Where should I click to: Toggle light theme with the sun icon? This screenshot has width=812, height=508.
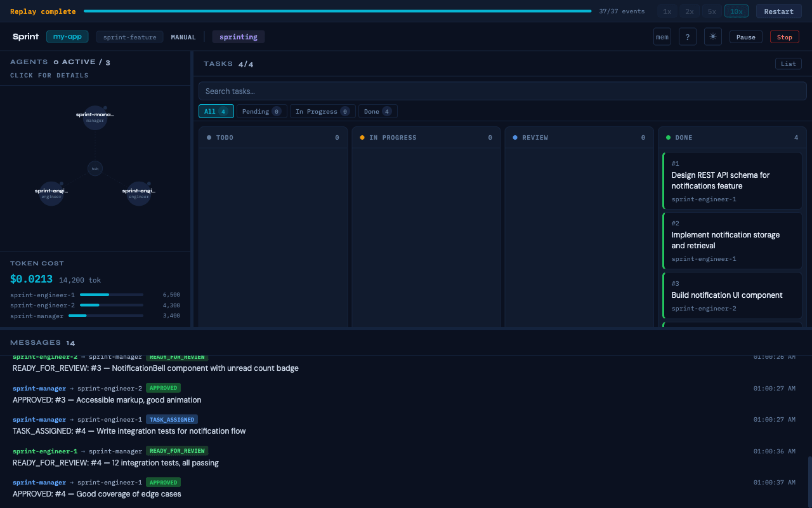(712, 36)
